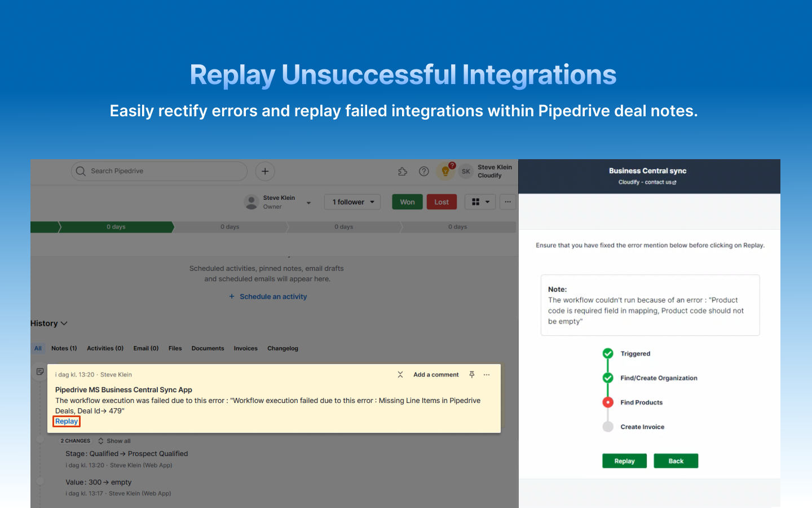Viewport: 812px width, 508px height.
Task: Open the grid view layout dropdown
Action: pyautogui.click(x=480, y=202)
